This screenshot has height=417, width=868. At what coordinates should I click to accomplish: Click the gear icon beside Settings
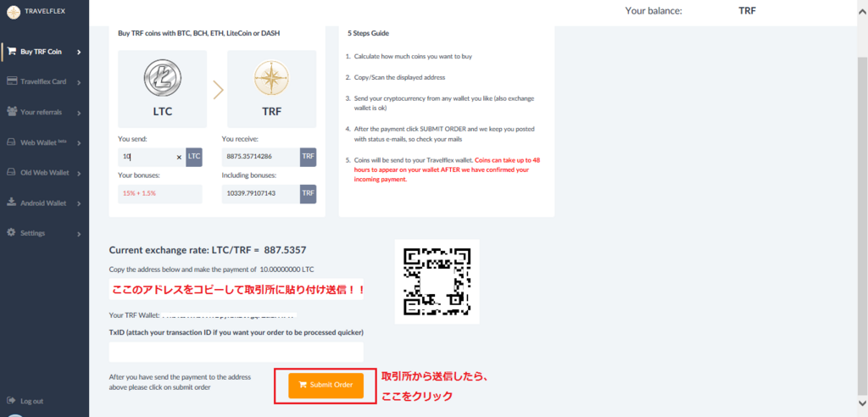pyautogui.click(x=11, y=232)
